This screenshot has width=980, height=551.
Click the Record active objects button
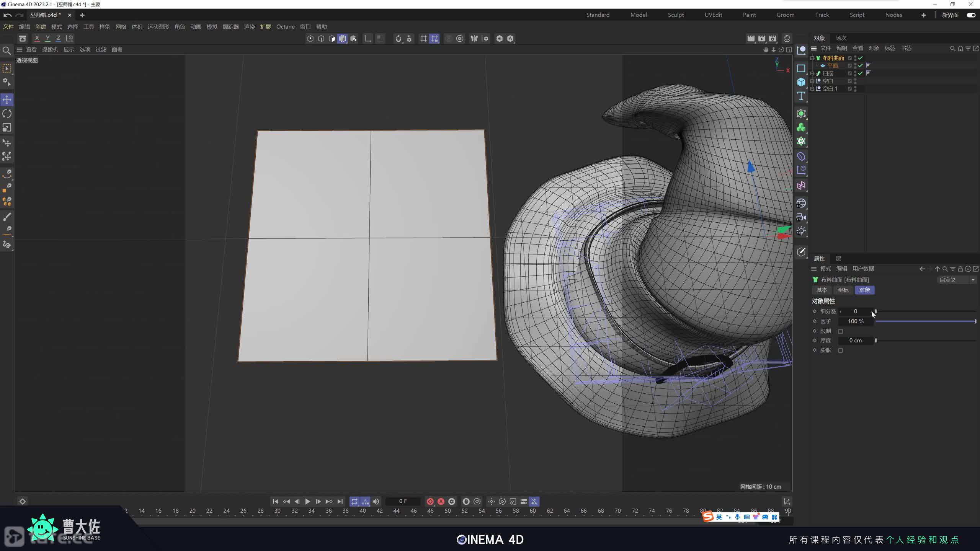pos(430,501)
